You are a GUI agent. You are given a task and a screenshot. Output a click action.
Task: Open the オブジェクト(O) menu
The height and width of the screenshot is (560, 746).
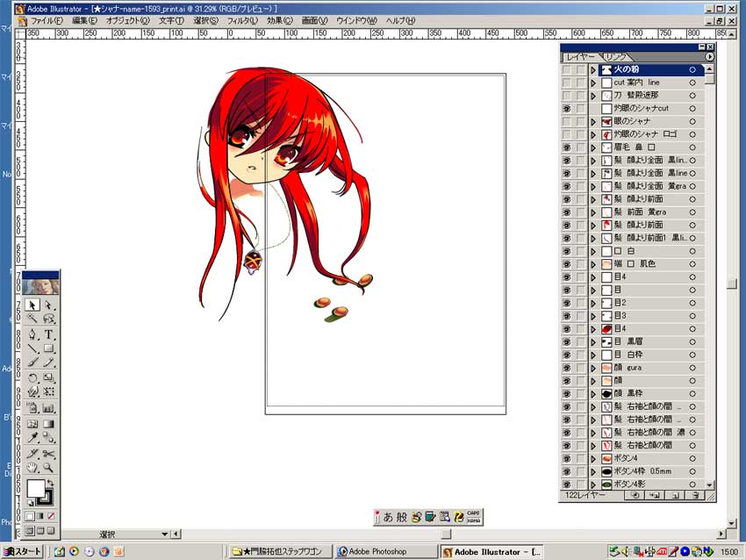tap(127, 20)
